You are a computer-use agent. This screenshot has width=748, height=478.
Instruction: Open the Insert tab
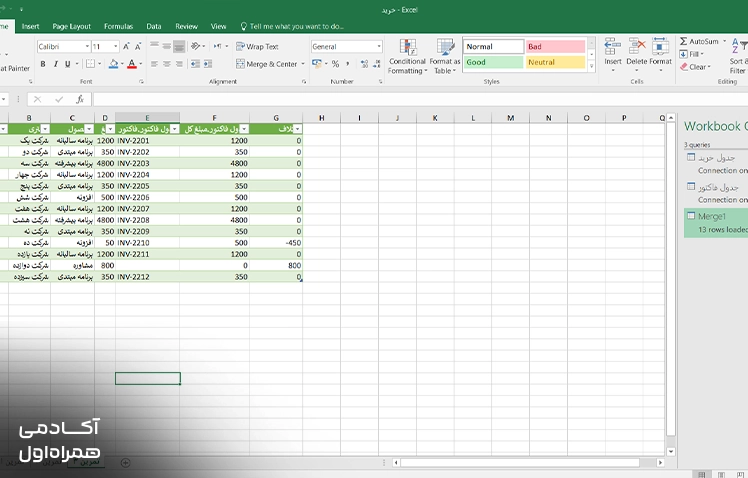point(30,26)
